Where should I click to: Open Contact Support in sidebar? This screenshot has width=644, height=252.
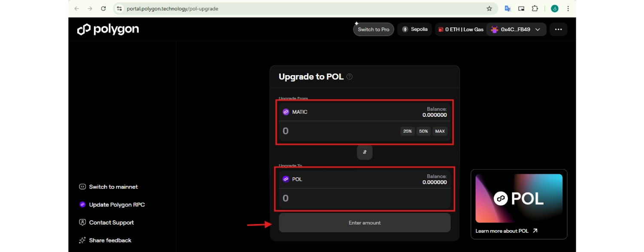tap(106, 222)
